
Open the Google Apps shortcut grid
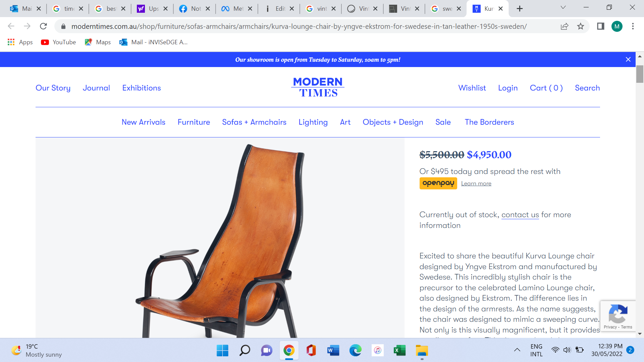tap(11, 42)
